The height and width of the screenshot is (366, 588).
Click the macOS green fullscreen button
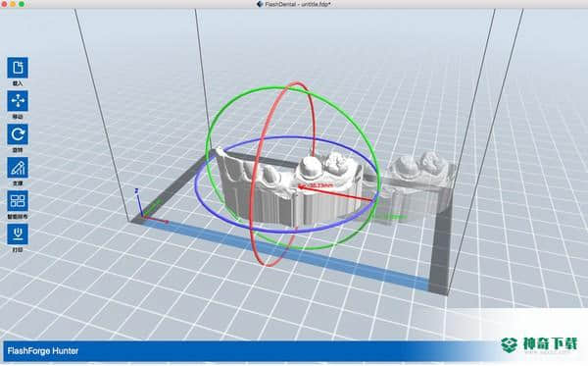click(22, 4)
